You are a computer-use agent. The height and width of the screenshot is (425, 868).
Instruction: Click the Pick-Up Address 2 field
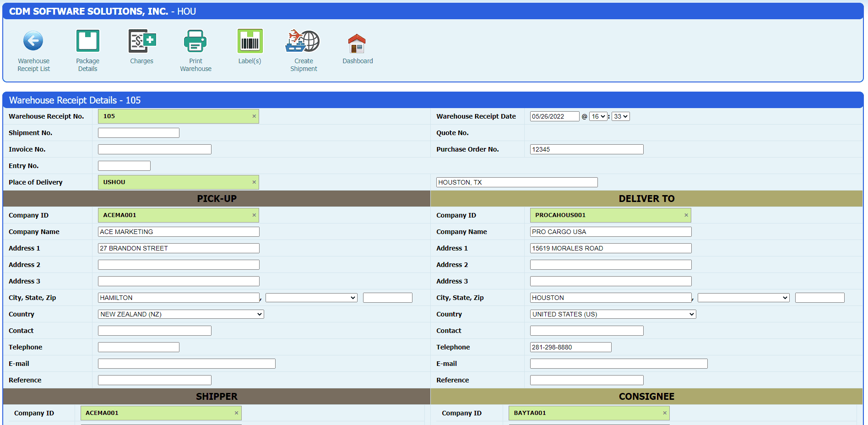pyautogui.click(x=179, y=265)
